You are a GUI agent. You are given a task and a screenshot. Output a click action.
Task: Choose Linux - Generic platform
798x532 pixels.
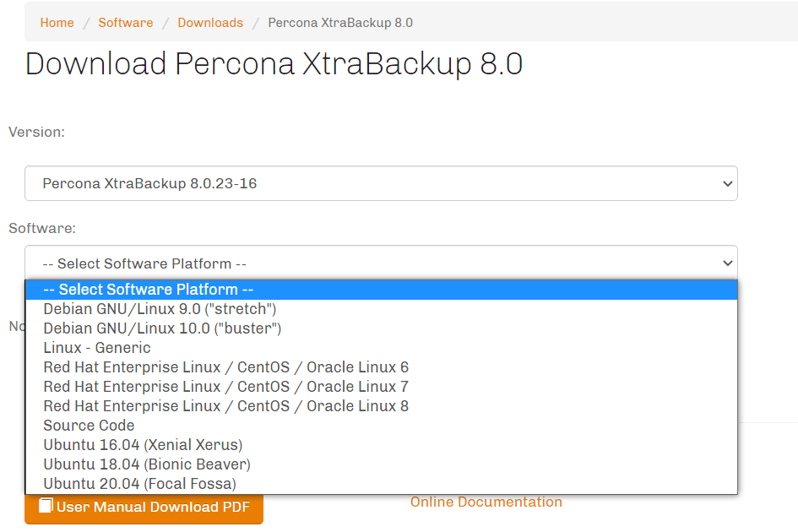point(96,347)
